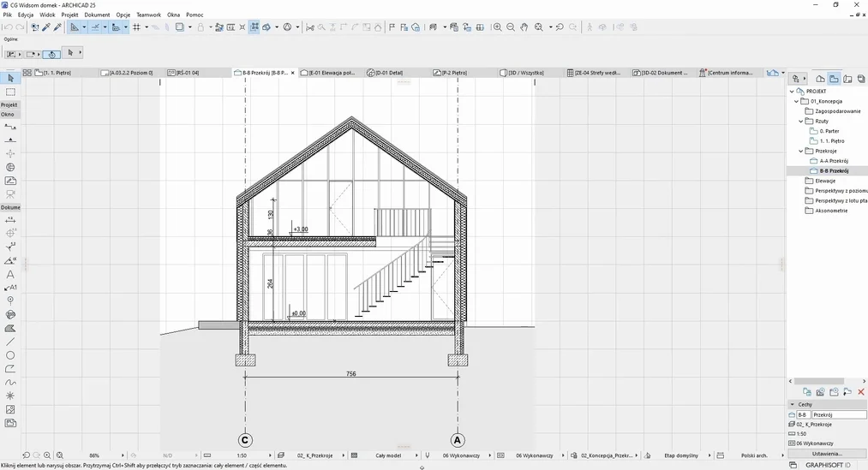Open the Dokument menu
The image size is (868, 470).
click(x=97, y=15)
